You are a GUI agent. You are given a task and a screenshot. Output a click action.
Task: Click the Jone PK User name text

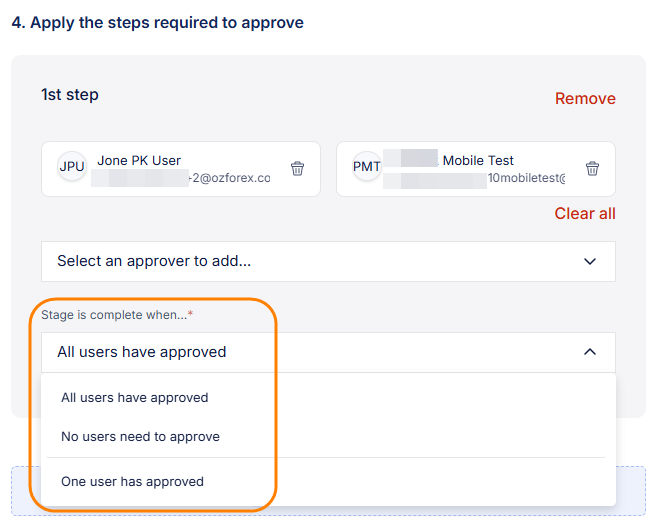(x=139, y=160)
